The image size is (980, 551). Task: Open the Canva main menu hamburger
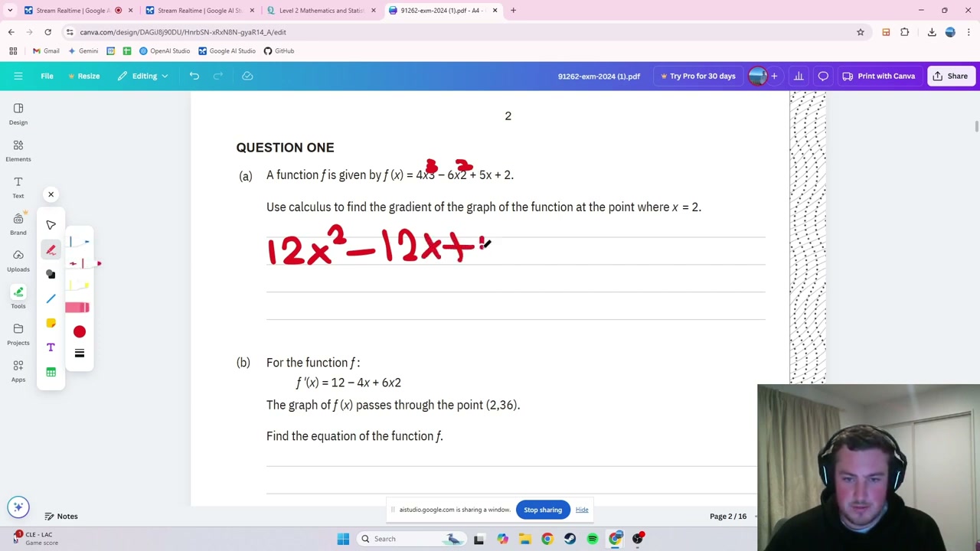tap(18, 76)
